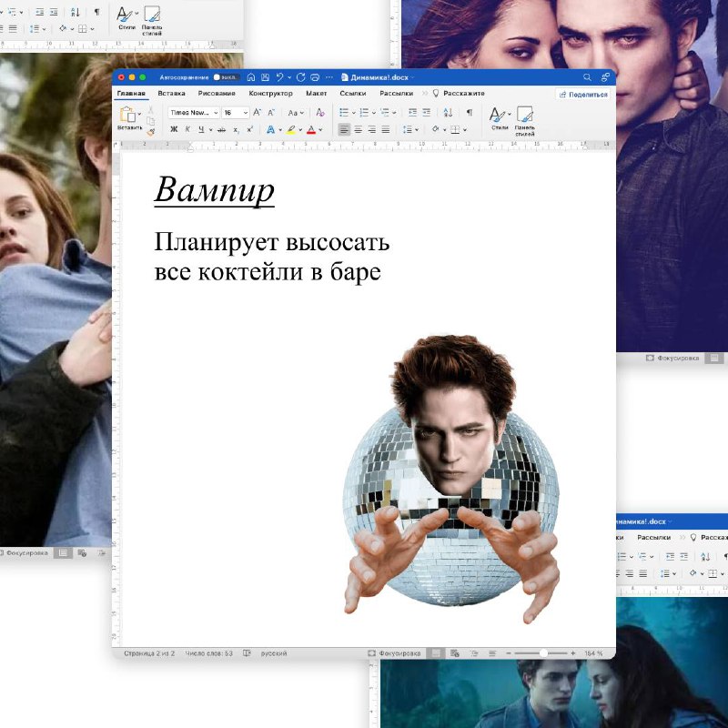The width and height of the screenshot is (728, 728).
Task: Switch to web layout view in status bar
Action: click(x=454, y=653)
